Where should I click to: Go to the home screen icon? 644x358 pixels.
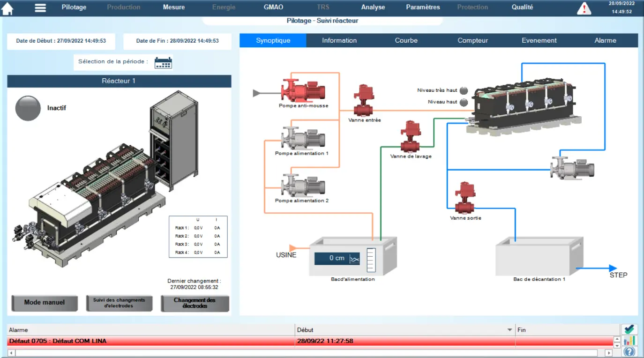[7, 8]
